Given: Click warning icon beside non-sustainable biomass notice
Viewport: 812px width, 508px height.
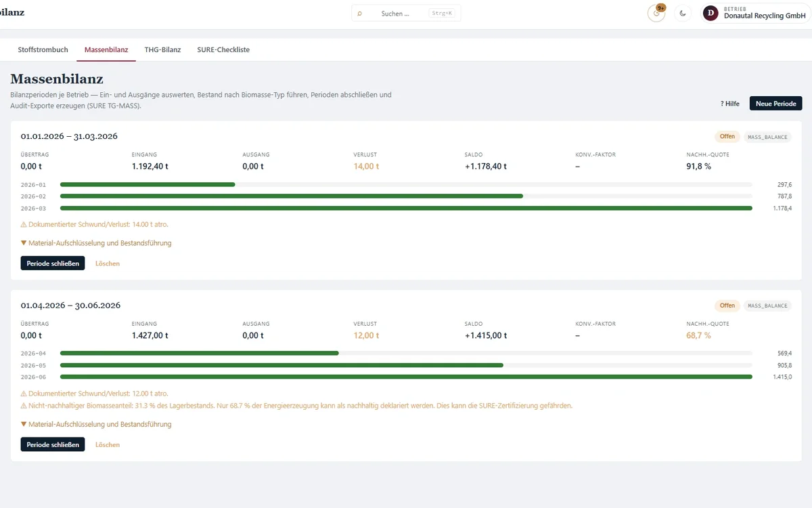Looking at the screenshot, I should point(24,406).
